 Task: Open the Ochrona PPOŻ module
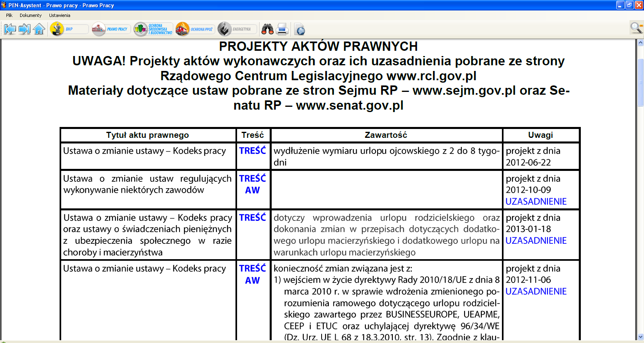click(195, 29)
